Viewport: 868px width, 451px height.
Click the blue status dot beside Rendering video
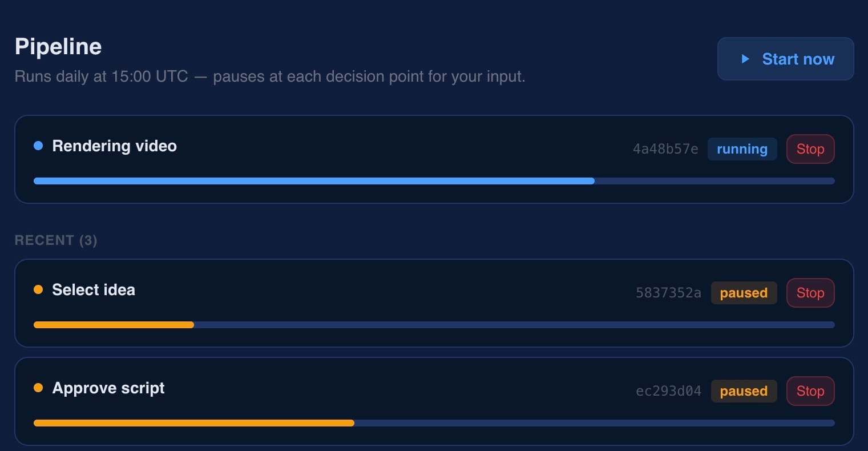click(x=38, y=146)
